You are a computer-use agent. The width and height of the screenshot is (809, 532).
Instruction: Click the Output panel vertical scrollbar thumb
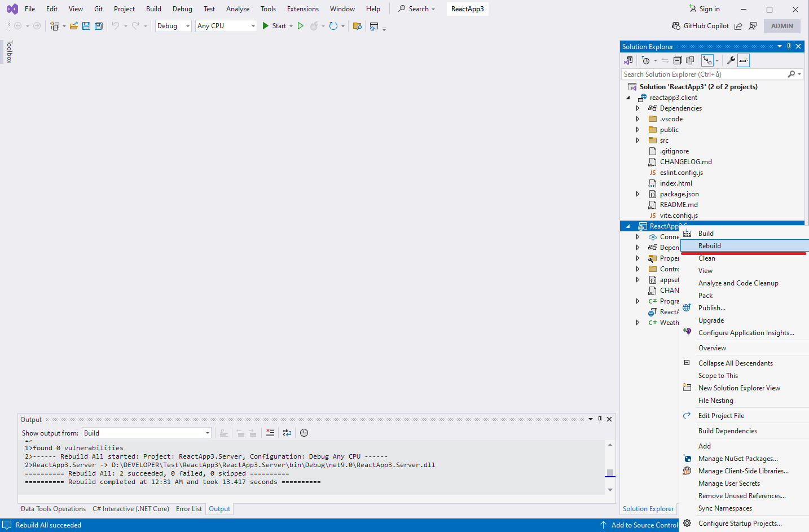pyautogui.click(x=610, y=473)
